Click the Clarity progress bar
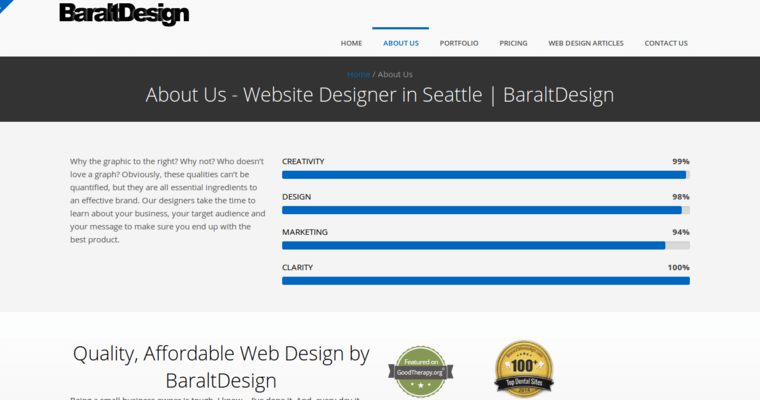 click(x=485, y=281)
